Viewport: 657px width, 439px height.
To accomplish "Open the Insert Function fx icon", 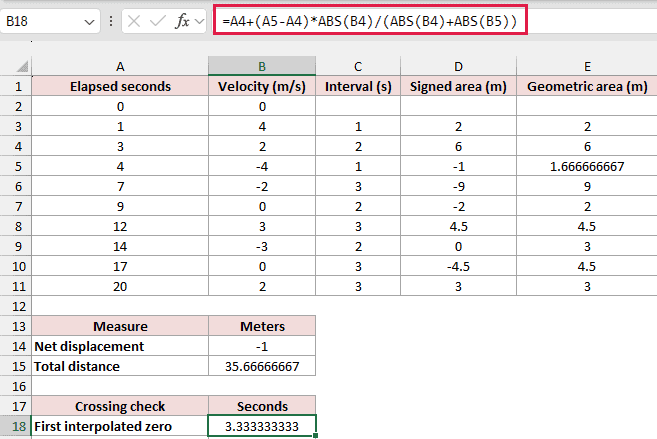I will tap(183, 21).
